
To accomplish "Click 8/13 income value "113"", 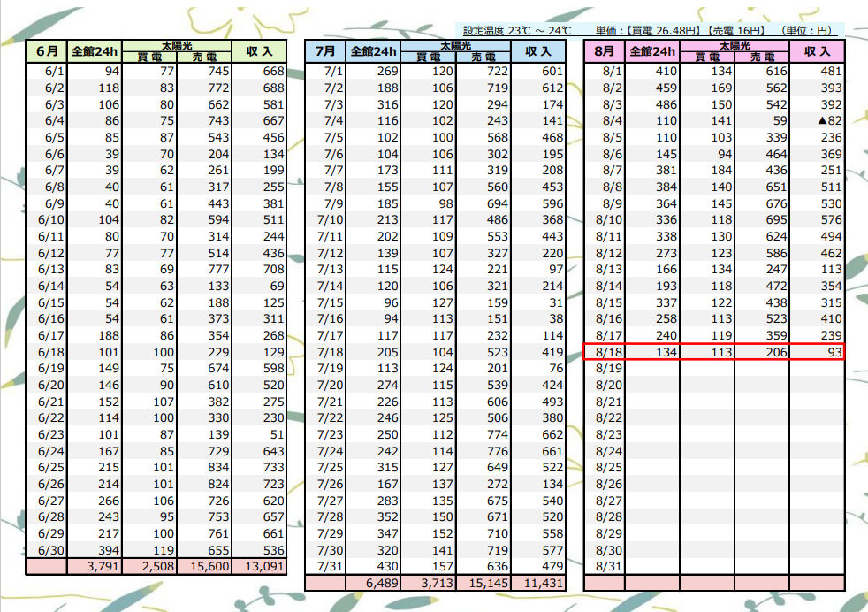I will click(817, 269).
